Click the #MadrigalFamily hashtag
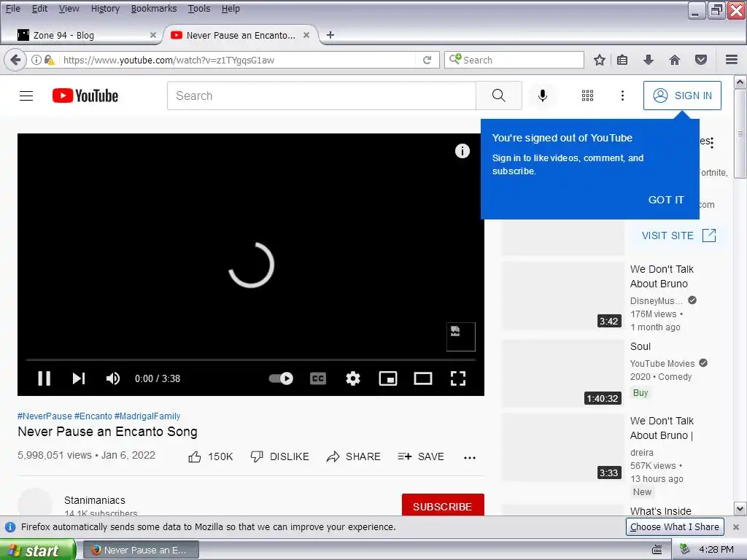Image resolution: width=747 pixels, height=560 pixels. 147,416
